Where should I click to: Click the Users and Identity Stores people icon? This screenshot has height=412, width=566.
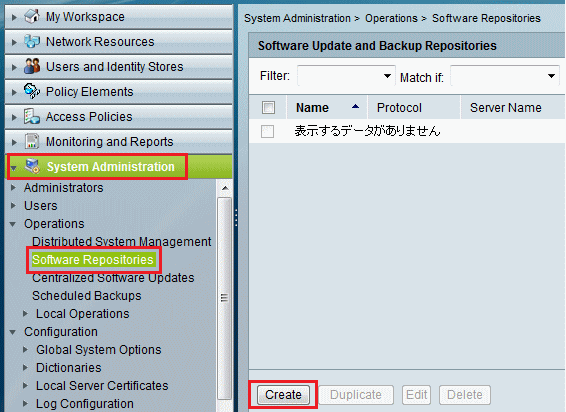click(32, 66)
